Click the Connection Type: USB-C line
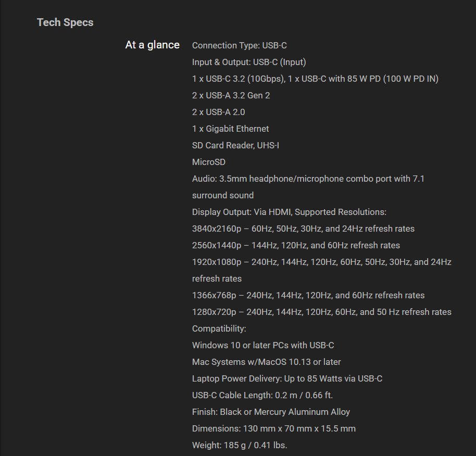Viewport: 476px width, 456px height. click(x=239, y=46)
